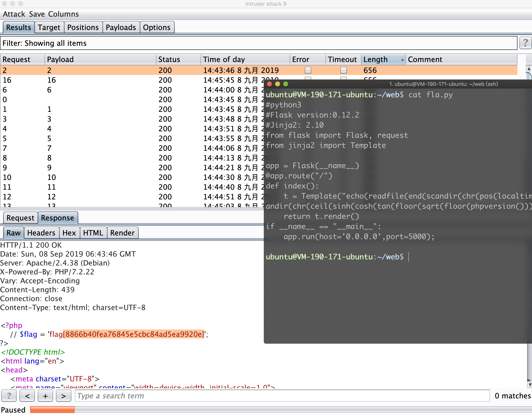
Task: Select request 3 result row
Action: tap(132, 119)
